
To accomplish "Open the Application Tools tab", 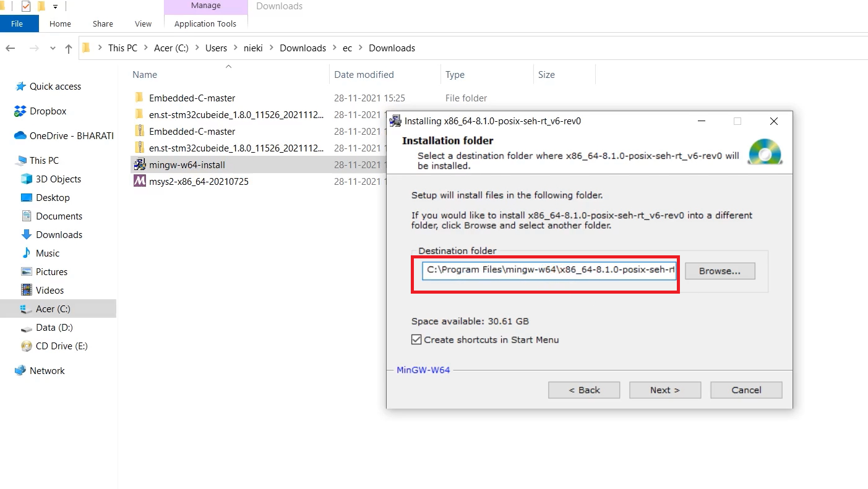I will point(205,23).
